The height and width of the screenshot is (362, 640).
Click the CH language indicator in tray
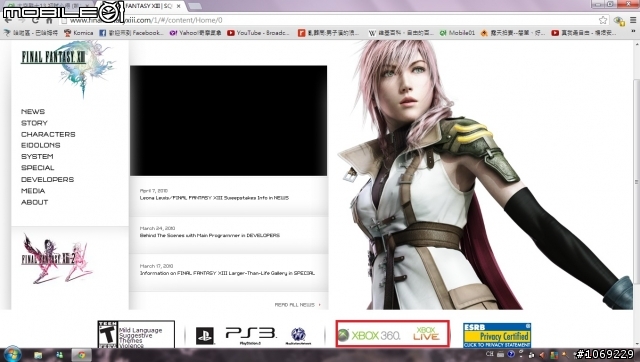click(490, 354)
